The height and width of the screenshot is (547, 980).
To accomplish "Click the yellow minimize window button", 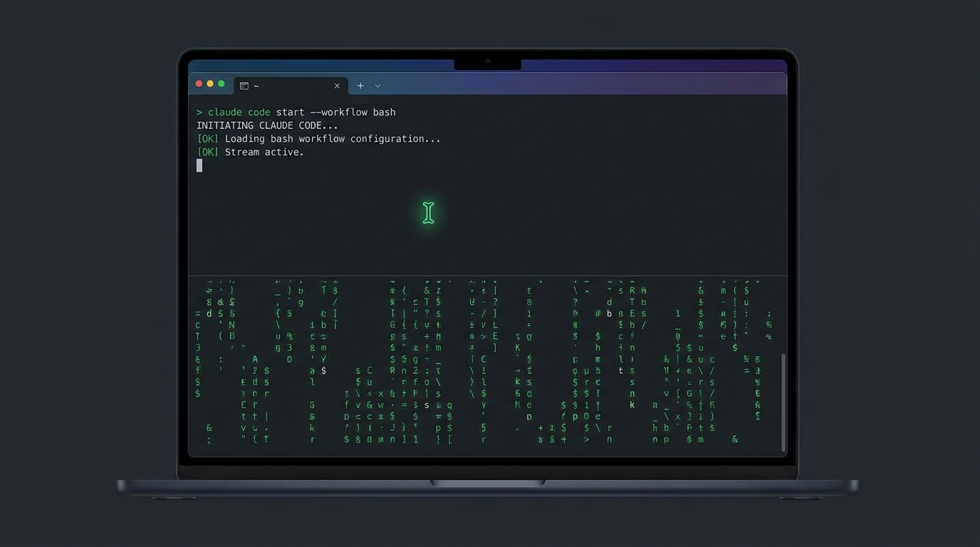I will tap(210, 84).
